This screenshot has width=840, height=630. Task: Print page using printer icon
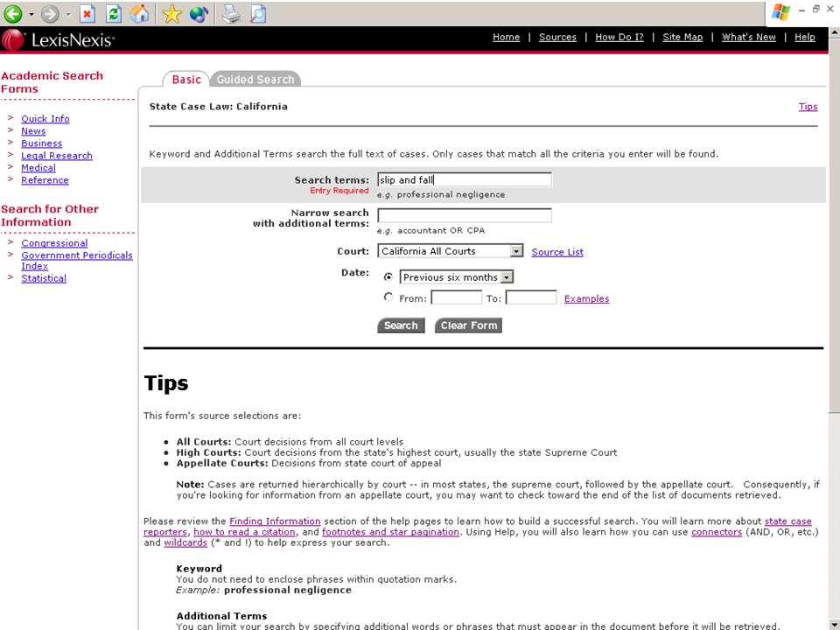tap(231, 14)
